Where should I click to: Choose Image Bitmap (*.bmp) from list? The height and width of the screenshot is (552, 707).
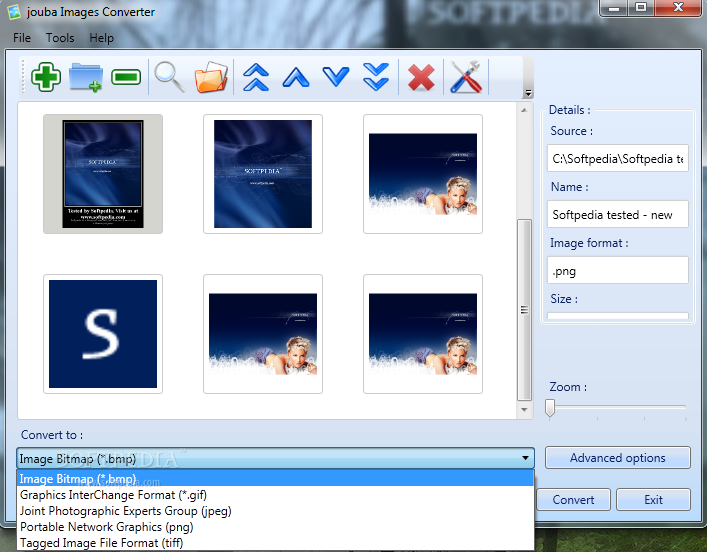click(275, 478)
